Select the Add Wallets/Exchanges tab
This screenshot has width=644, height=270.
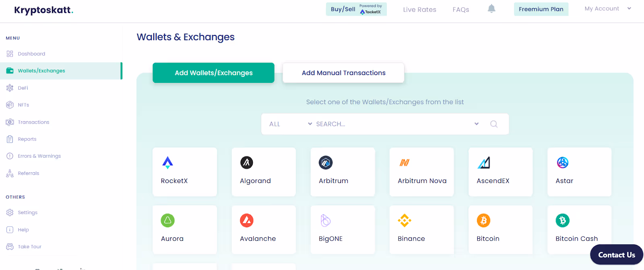click(213, 73)
